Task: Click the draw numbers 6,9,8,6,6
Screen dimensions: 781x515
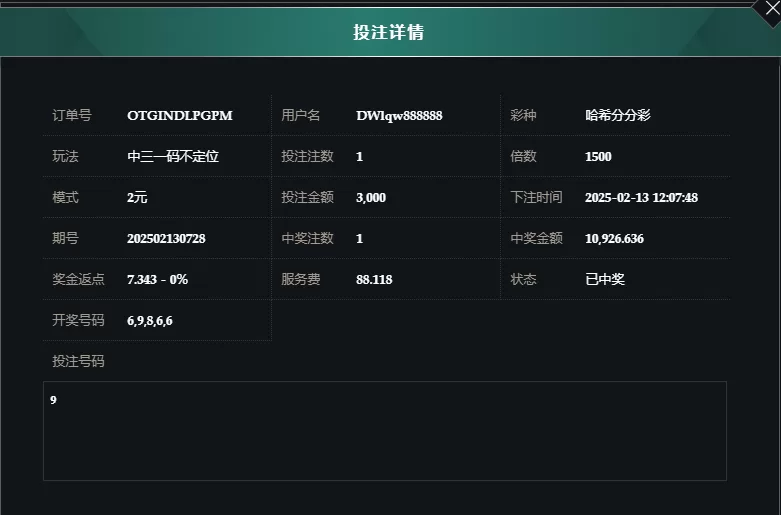Action: click(x=150, y=321)
